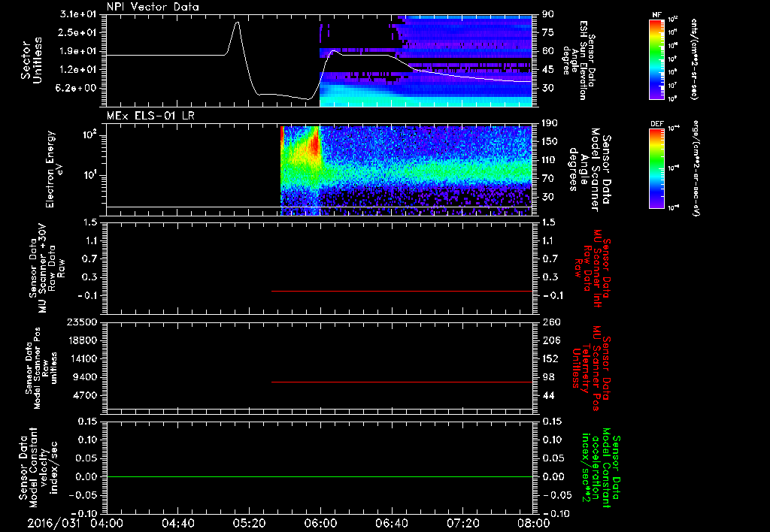Click the peak of the white elevation curve

238,22
